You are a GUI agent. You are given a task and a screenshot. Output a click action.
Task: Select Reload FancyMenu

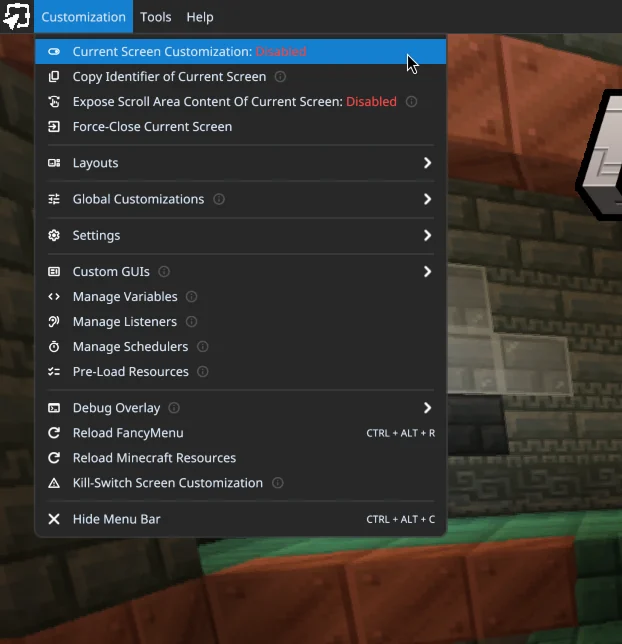241,433
